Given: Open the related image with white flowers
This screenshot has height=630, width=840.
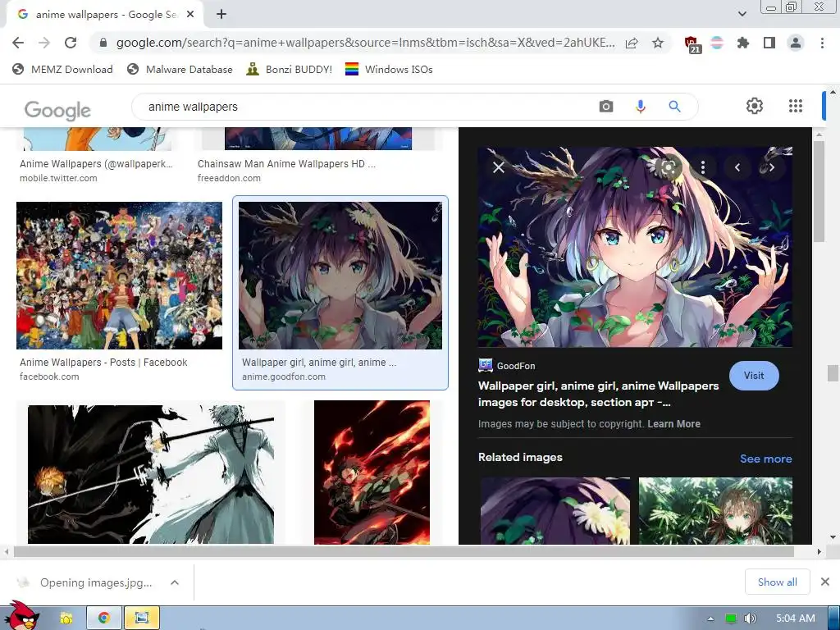Looking at the screenshot, I should tap(555, 511).
